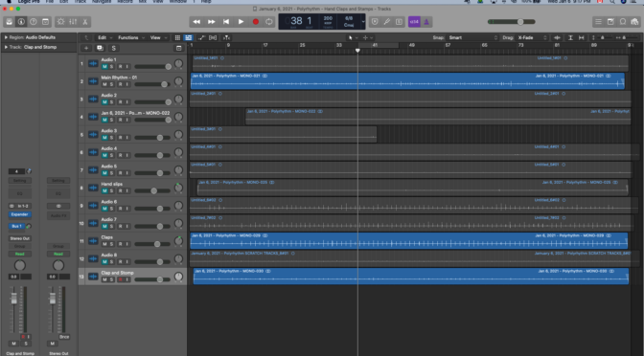Toggle the Toolbar button
This screenshot has width=644, height=356.
click(45, 22)
